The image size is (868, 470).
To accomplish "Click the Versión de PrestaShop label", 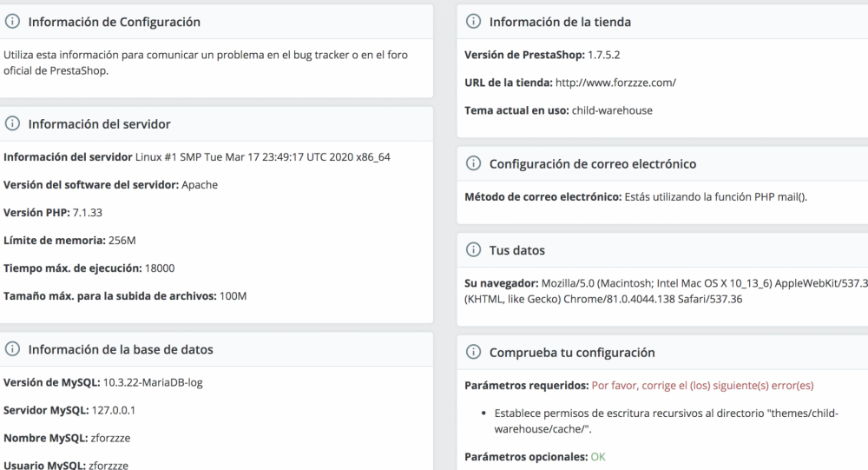I will pyautogui.click(x=524, y=55).
